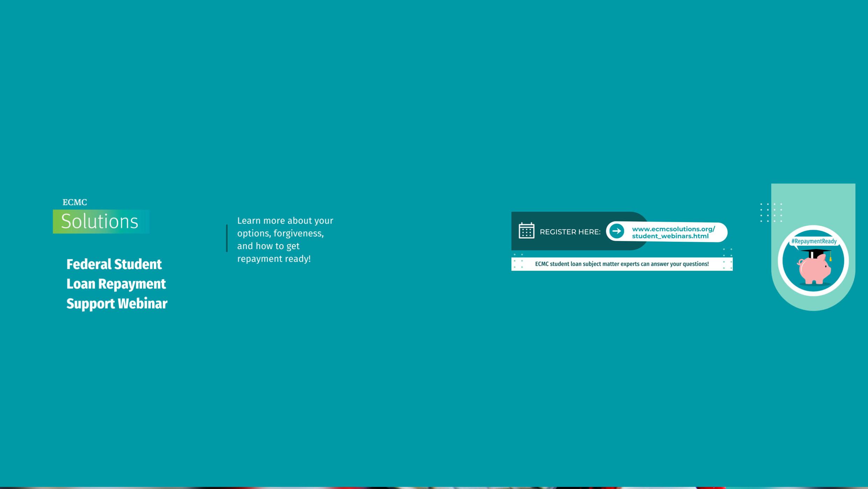Click the Support Webinar heading line
This screenshot has height=489, width=868.
click(x=117, y=304)
